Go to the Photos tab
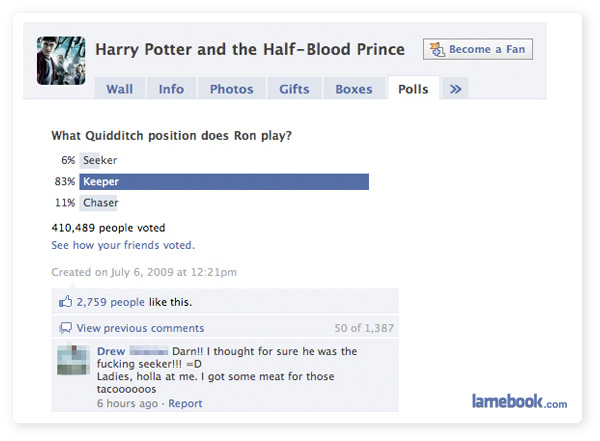 [x=231, y=89]
